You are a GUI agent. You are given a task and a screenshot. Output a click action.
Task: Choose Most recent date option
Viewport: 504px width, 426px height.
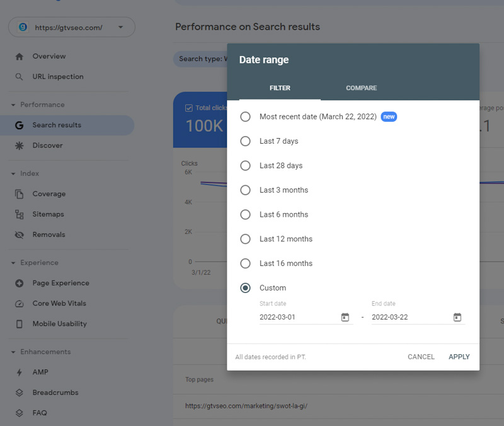tap(246, 117)
